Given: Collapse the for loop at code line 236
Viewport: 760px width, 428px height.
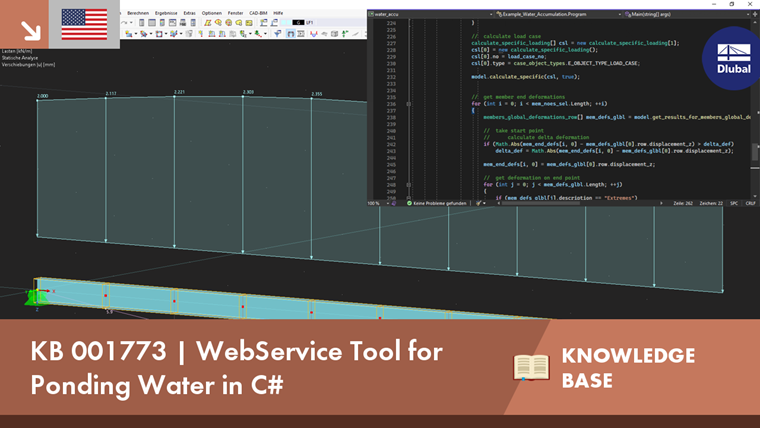Looking at the screenshot, I should (409, 104).
